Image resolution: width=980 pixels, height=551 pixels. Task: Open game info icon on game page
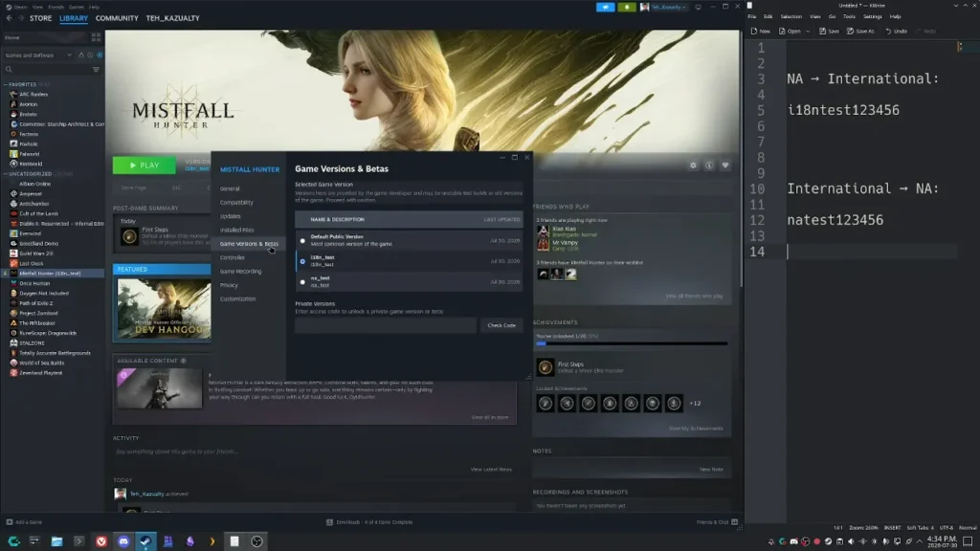(709, 165)
